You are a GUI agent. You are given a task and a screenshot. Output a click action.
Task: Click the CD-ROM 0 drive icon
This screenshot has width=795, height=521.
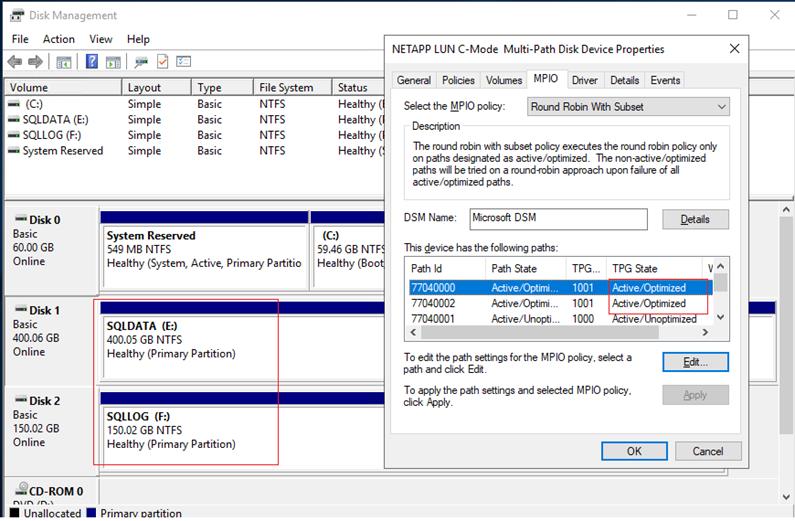pos(21,489)
